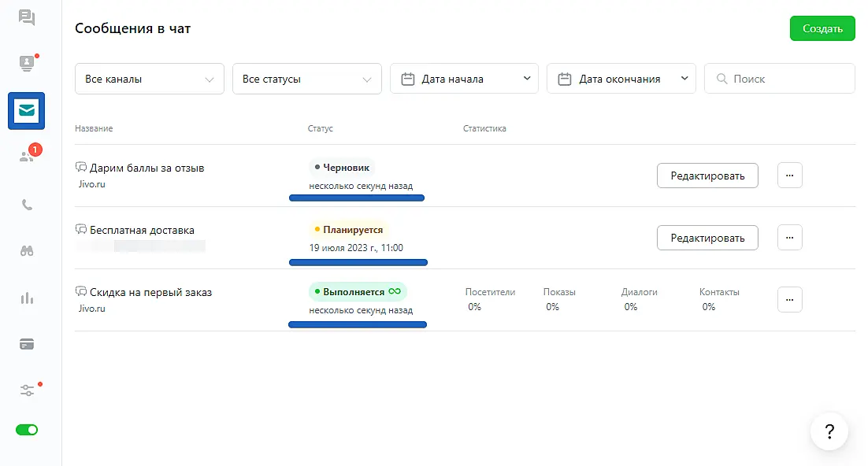This screenshot has height=466, width=868.
Task: Click the "Поиск" search field
Action: click(788, 79)
